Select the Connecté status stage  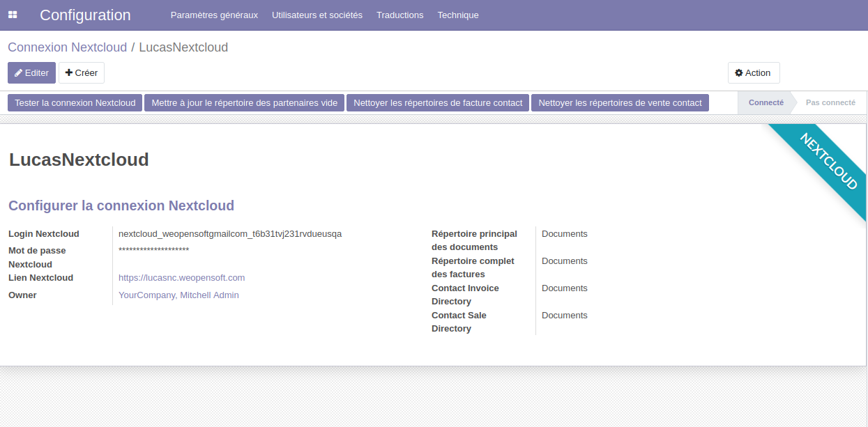click(x=766, y=102)
